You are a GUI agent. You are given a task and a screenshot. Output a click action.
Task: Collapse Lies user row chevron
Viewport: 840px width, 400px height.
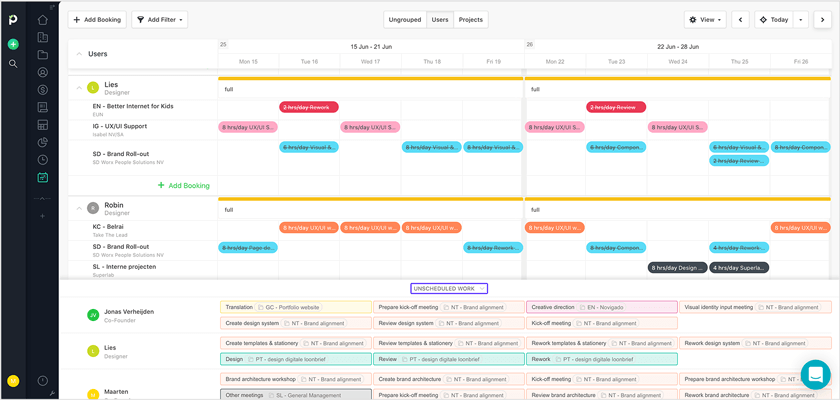coord(79,88)
